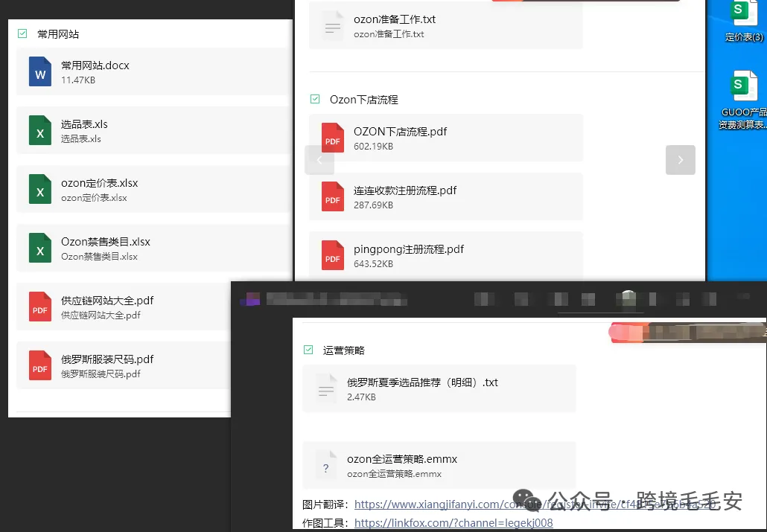Click the PDF icon of 连连收款注册流程.pdf
The image size is (767, 532).
pos(333,196)
